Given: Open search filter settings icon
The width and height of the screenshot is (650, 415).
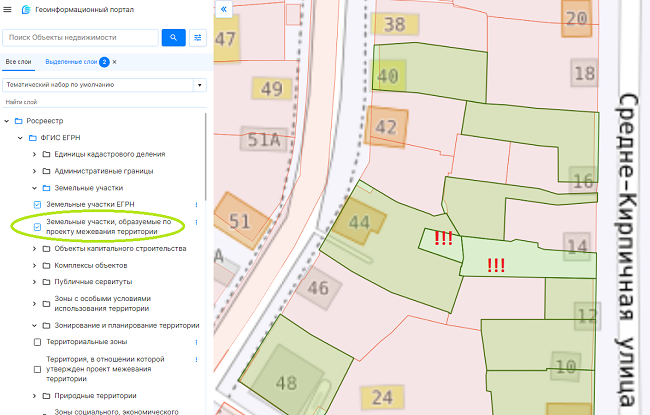Looking at the screenshot, I should click(x=198, y=38).
